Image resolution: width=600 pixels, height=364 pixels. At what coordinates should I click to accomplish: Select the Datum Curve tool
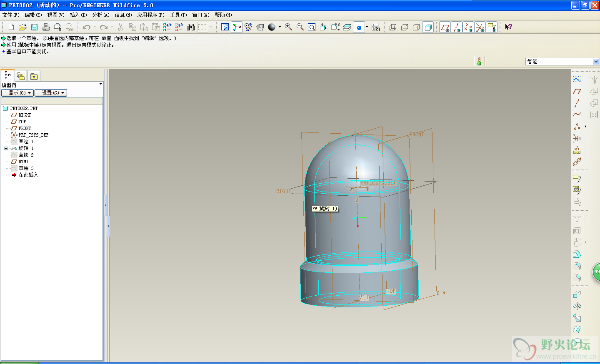[577, 115]
